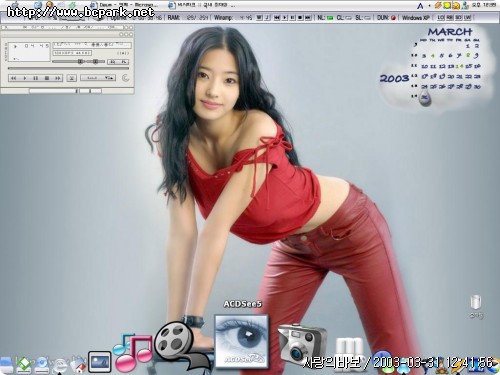
Task: Pause playback in the Winamp player
Action: (36, 78)
